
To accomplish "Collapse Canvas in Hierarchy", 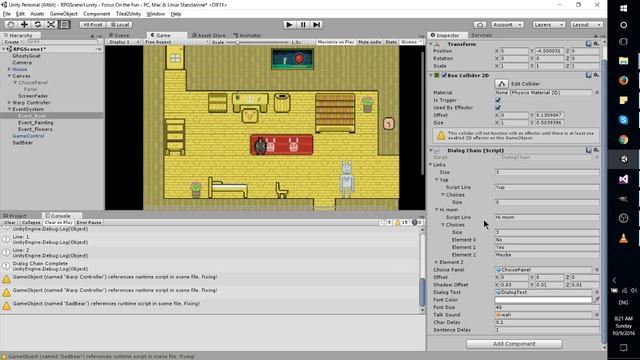I will tap(9, 76).
